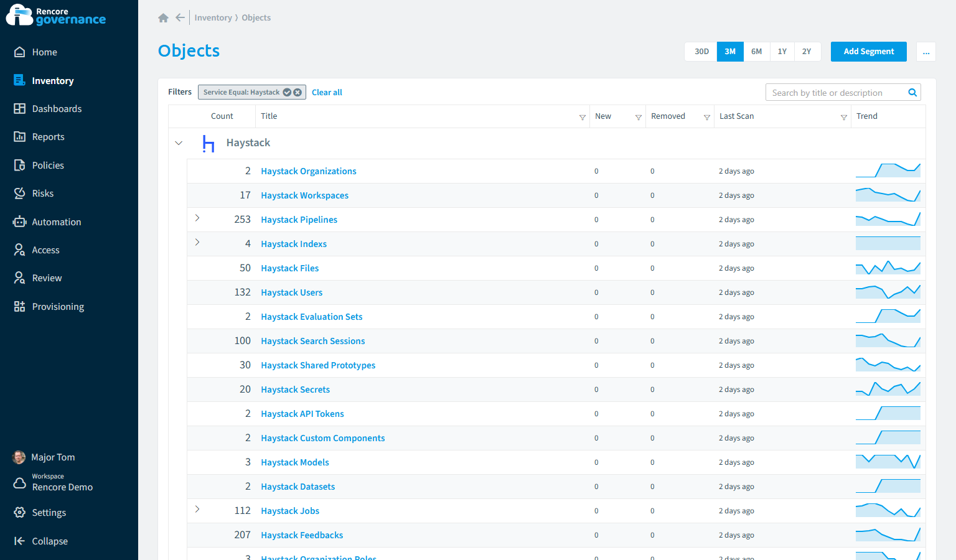Open the New column filter icon
This screenshot has height=560, width=956.
point(639,117)
